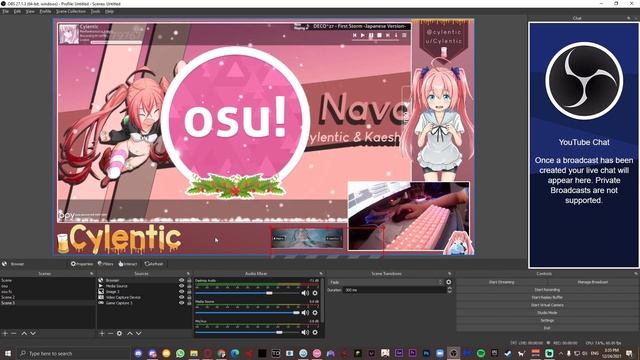The height and width of the screenshot is (360, 640).
Task: Lock the Media Source source
Action: pos(189,286)
